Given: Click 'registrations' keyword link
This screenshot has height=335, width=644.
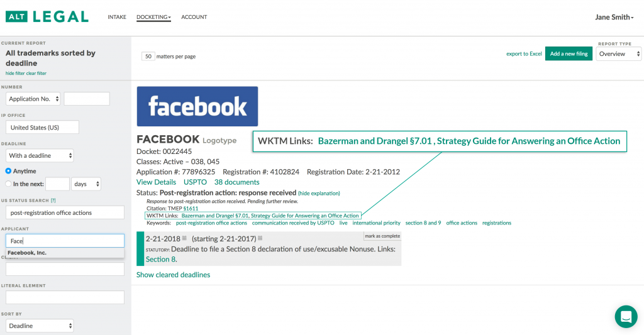Looking at the screenshot, I should pos(497,223).
